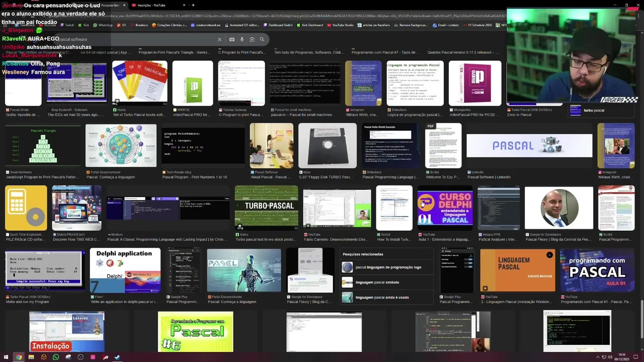The height and width of the screenshot is (362, 644).
Task: Open the Delphi application Fiverr thumbnail
Action: tap(125, 270)
